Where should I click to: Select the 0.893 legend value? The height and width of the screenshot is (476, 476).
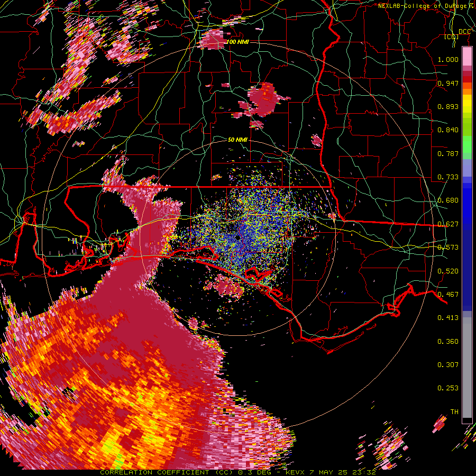448,106
